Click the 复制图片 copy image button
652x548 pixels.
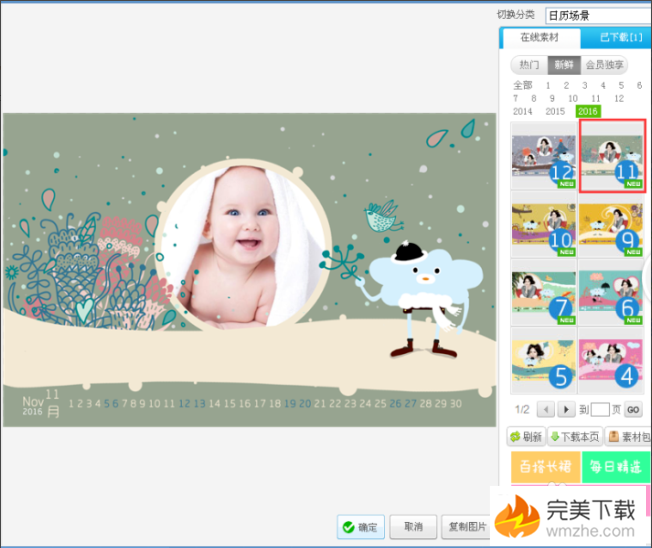[467, 527]
